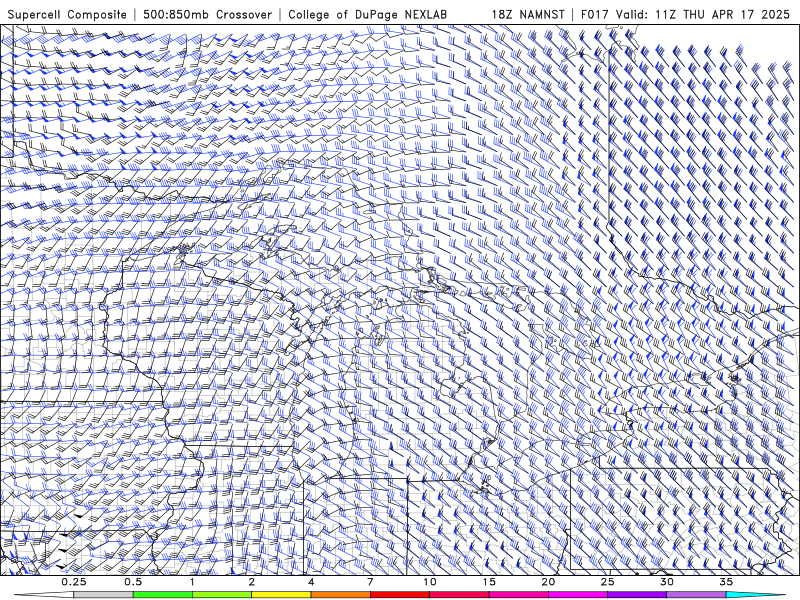
Task: Click the 'F017 Valid: 11Z THU APR 17 2025' text
Action: coord(685,14)
